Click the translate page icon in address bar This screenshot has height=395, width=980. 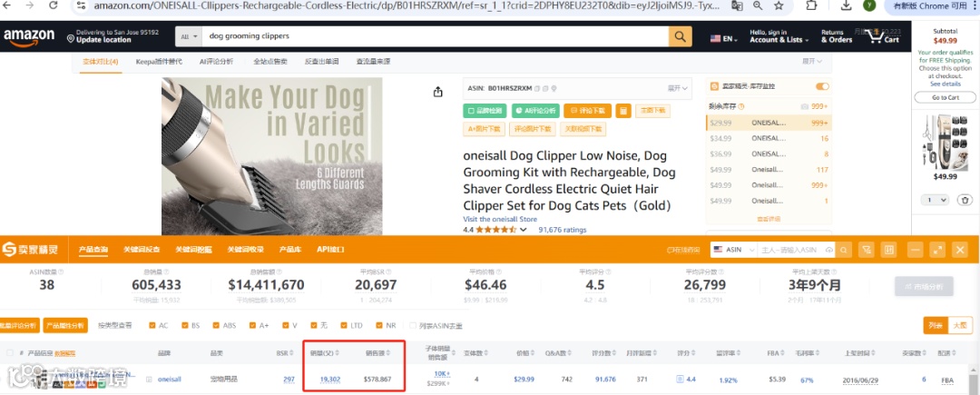pyautogui.click(x=737, y=5)
